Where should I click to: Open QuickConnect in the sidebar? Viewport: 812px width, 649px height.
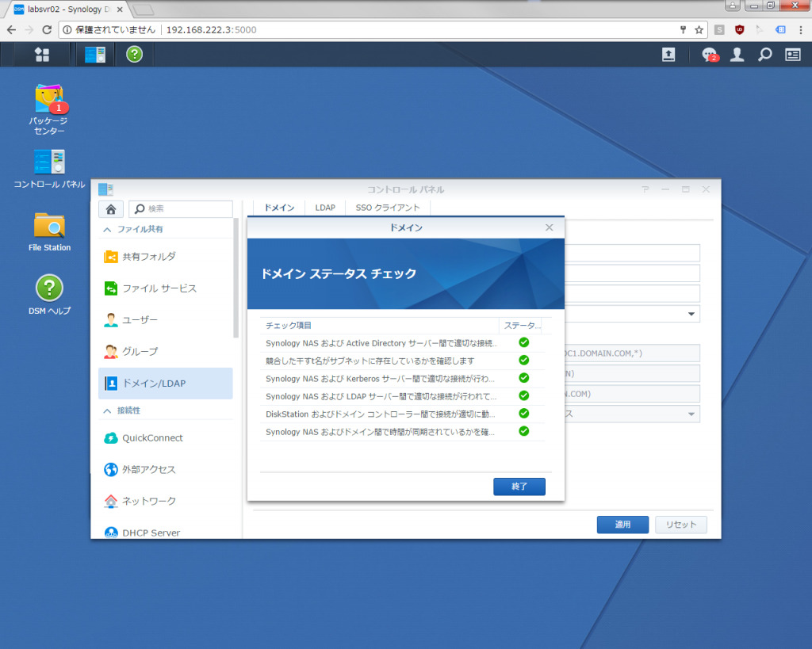[166, 438]
